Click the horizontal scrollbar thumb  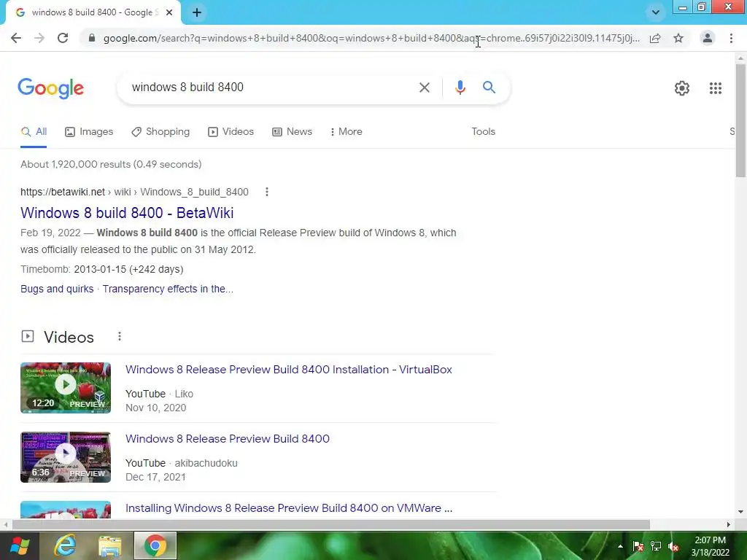(x=331, y=525)
